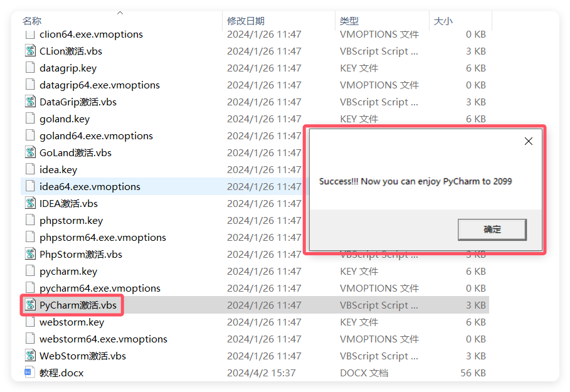Click the datagrip64.exe.vmoptions file icon
Image resolution: width=570 pixels, height=392 pixels.
pyautogui.click(x=30, y=85)
